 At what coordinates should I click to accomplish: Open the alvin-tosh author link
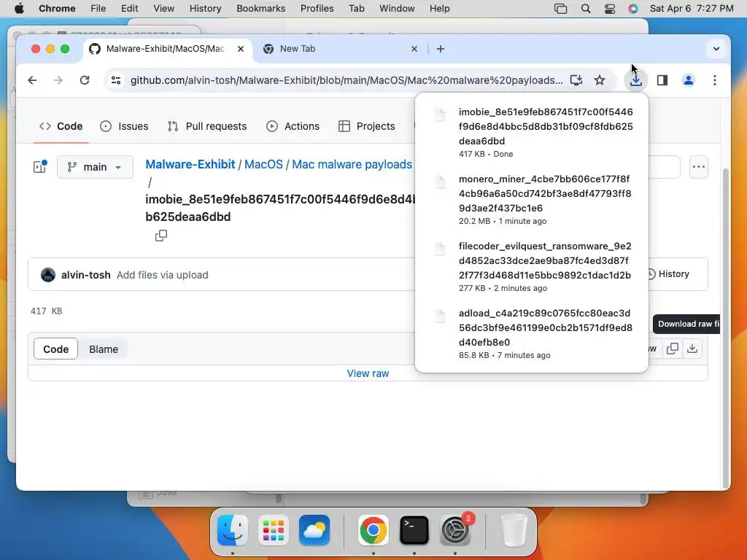[x=86, y=275]
